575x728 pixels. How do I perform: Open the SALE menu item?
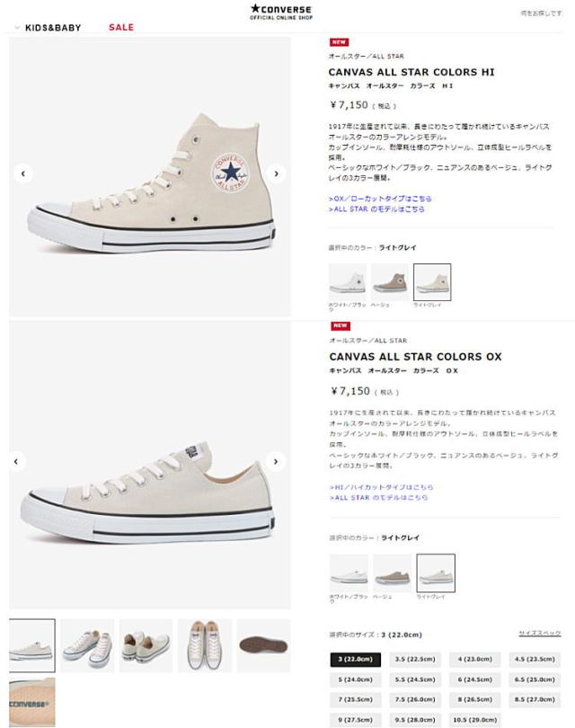point(121,27)
